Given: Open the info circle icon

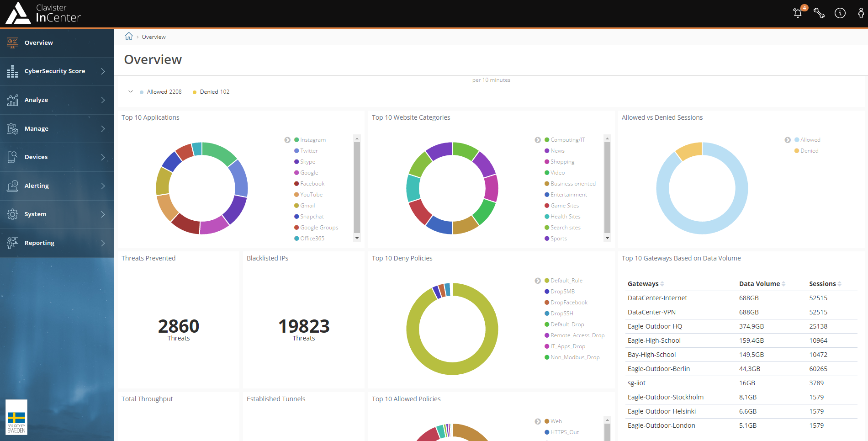Looking at the screenshot, I should coord(840,13).
